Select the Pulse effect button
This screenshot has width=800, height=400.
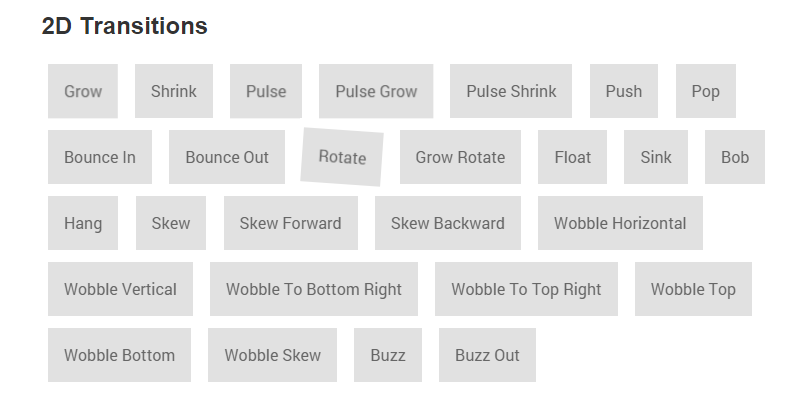click(266, 91)
